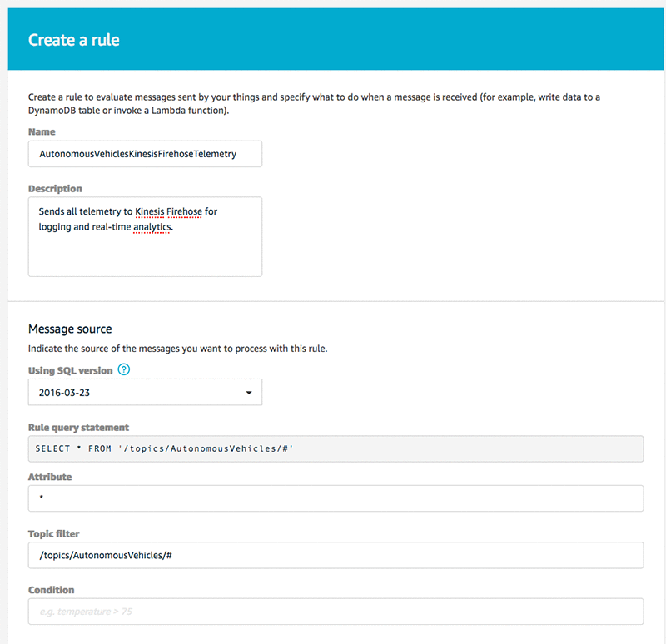666x644 pixels.
Task: Click the Name field label
Action: point(42,131)
